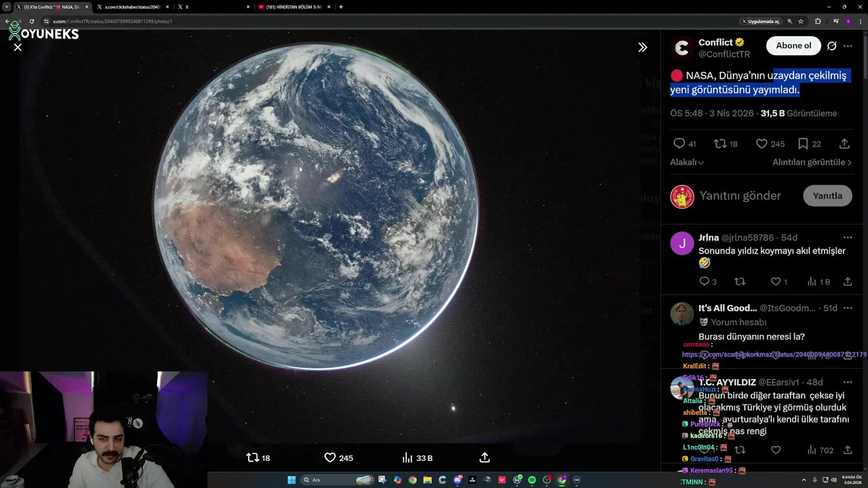Screen dimensions: 868x488
Task: Open the three-dots menu on T.C. AYYILDIZ reply
Action: pyautogui.click(x=848, y=382)
